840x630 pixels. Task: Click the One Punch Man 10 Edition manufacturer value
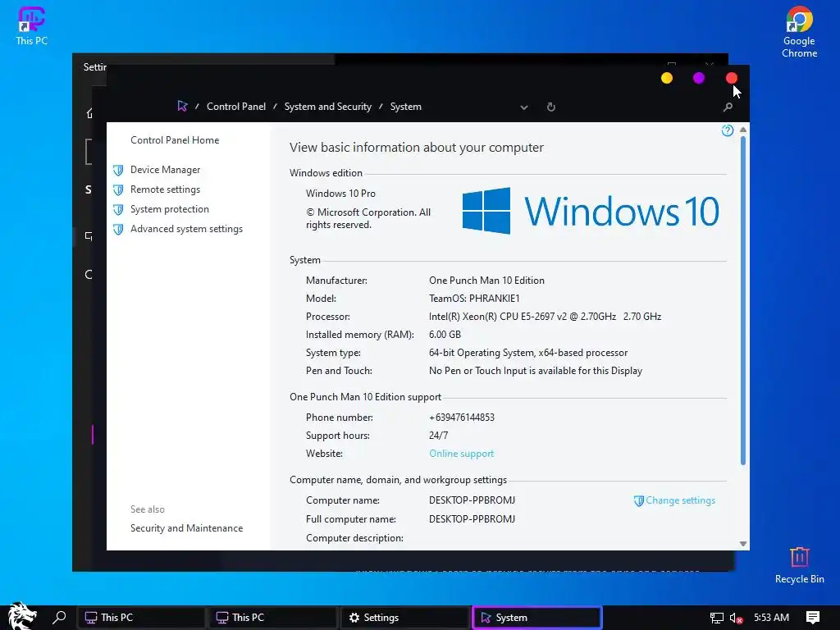[x=486, y=281]
